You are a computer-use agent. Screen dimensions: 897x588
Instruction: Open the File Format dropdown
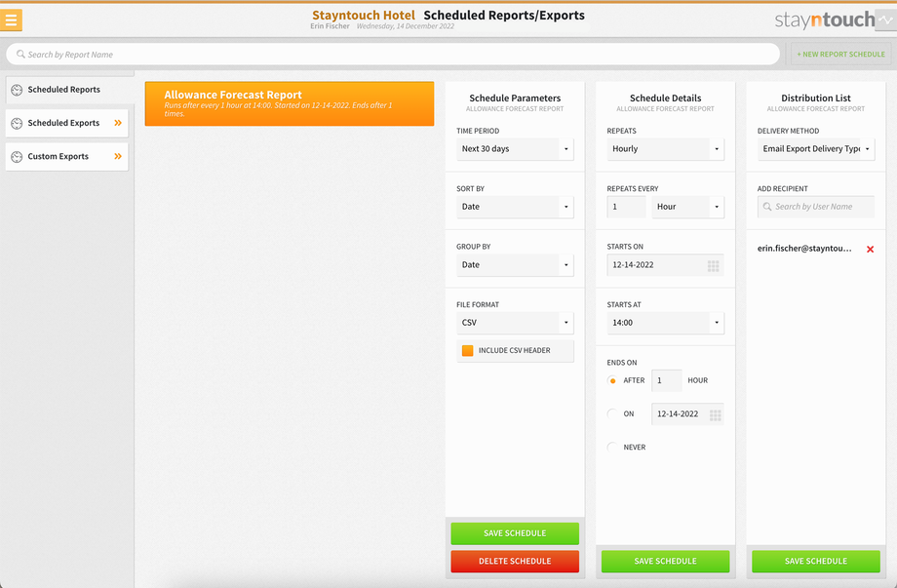[515, 323]
